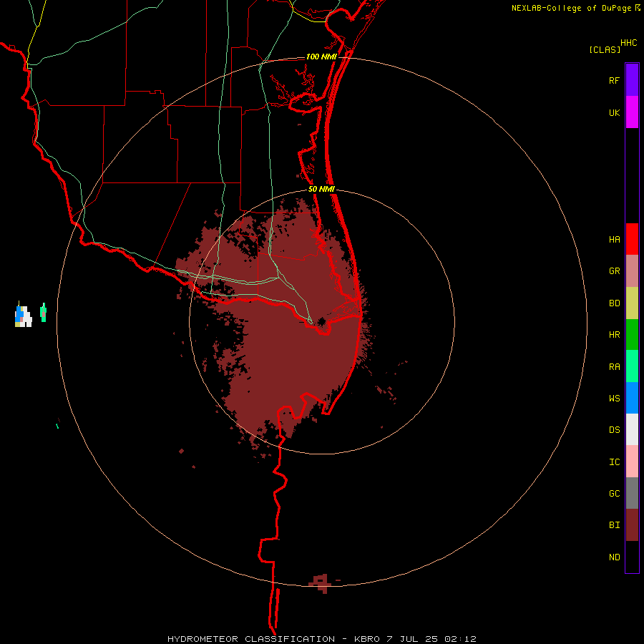The height and width of the screenshot is (644, 644).
Task: Click the HR green legend swatch
Action: pos(632,335)
